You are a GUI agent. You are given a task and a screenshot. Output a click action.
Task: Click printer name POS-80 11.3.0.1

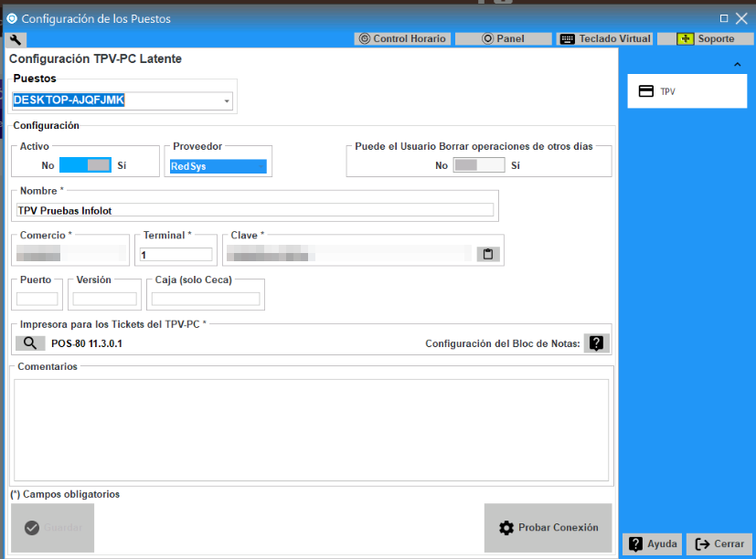click(87, 343)
